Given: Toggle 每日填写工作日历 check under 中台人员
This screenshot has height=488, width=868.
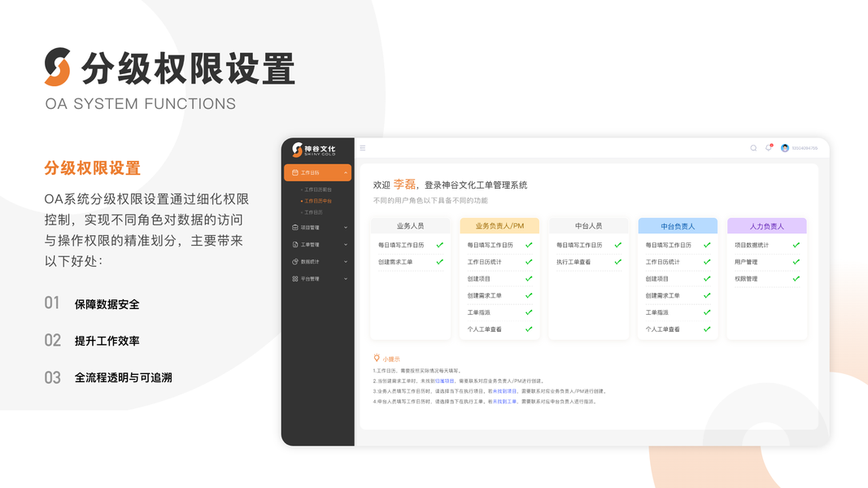Looking at the screenshot, I should coord(617,245).
